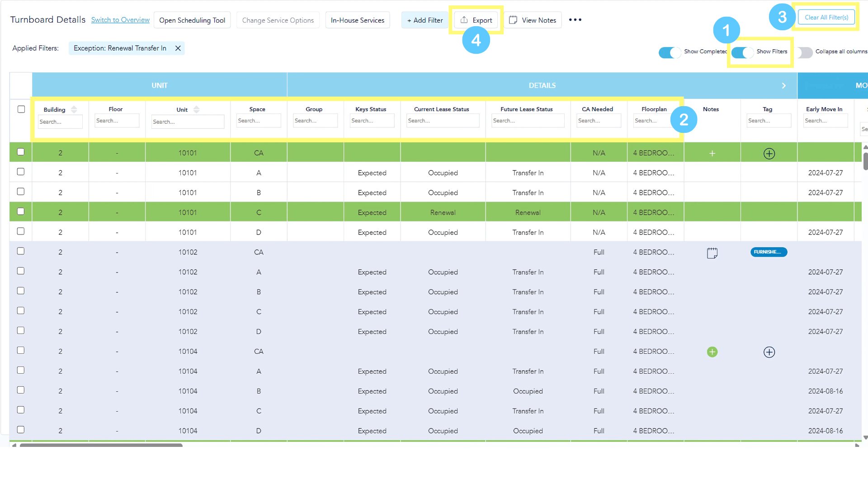868x488 pixels.
Task: Add tag on unit 10104 CA row
Action: click(769, 352)
